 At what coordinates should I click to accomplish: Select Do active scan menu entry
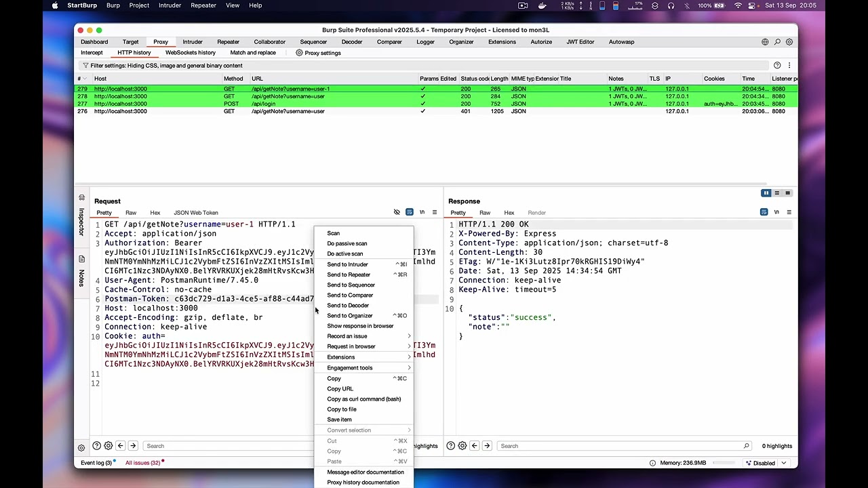364,253
